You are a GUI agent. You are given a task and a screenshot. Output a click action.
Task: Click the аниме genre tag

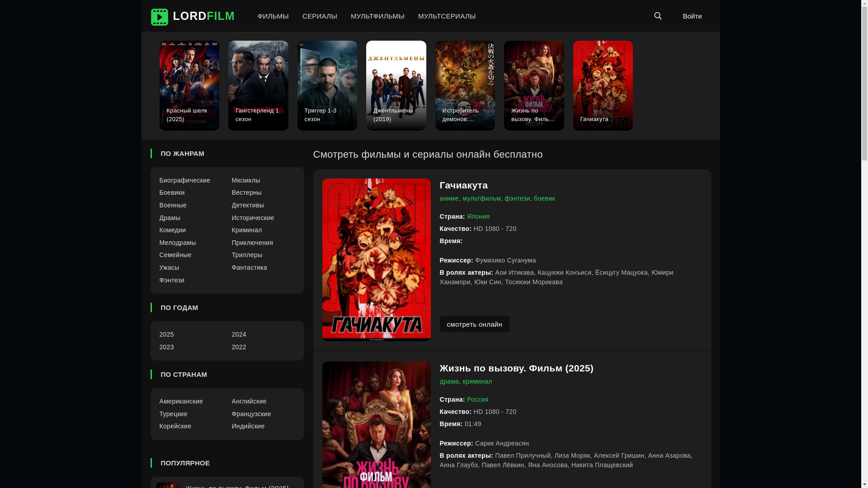[x=449, y=198]
